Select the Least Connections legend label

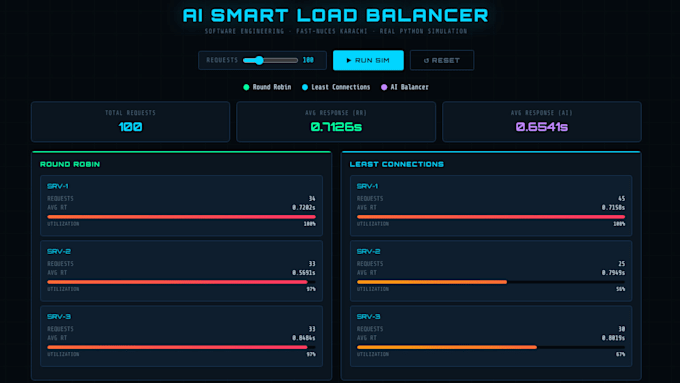tap(341, 87)
